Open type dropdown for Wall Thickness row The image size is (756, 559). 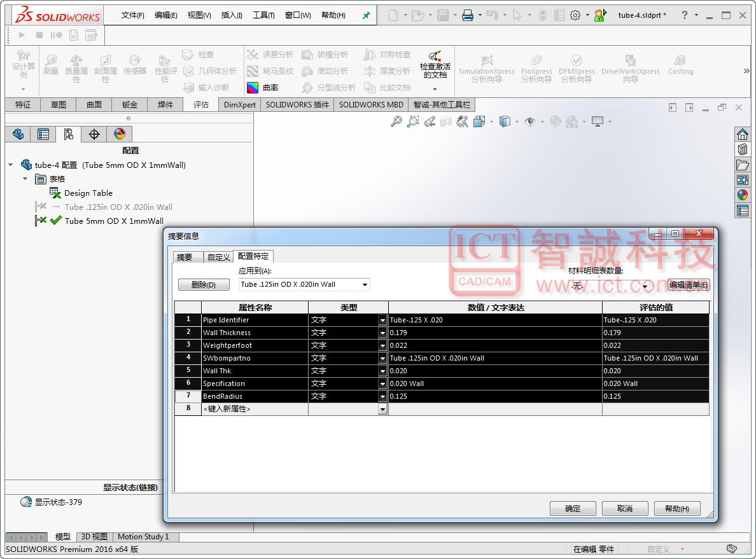(x=383, y=333)
